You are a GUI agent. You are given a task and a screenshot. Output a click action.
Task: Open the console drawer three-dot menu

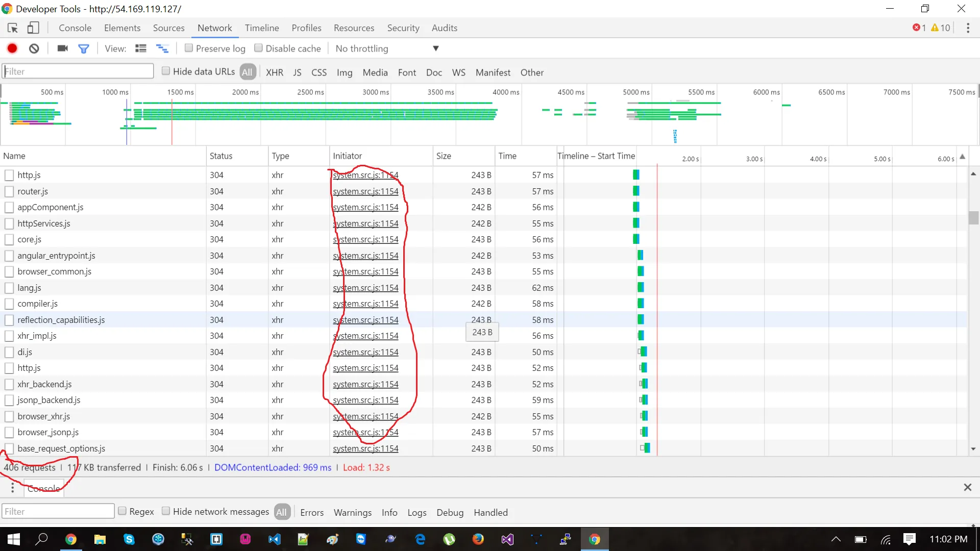tap(12, 488)
